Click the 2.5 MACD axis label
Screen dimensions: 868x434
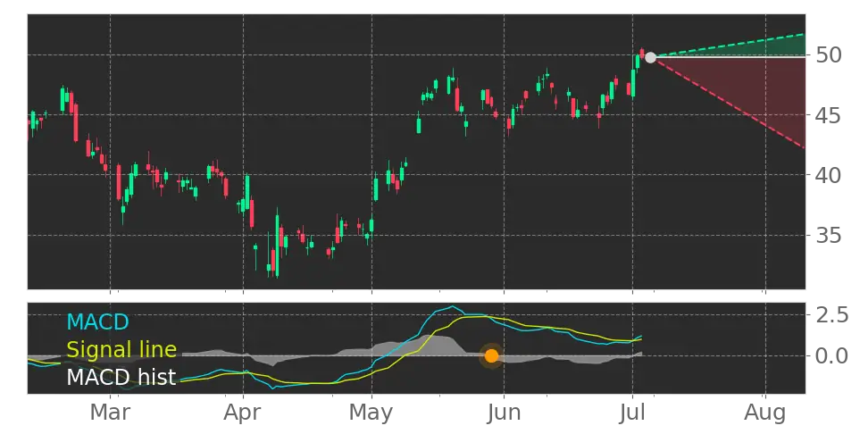(832, 315)
